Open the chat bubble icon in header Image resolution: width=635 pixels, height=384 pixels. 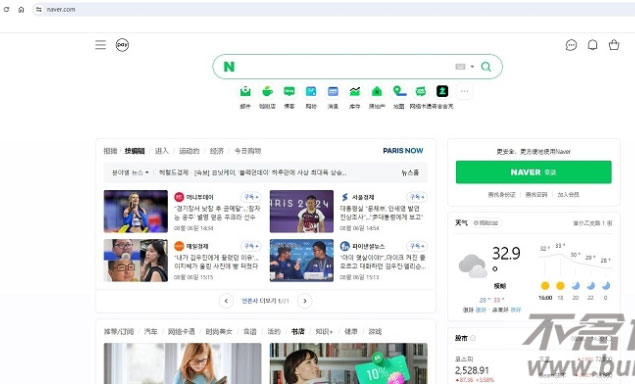(x=571, y=45)
